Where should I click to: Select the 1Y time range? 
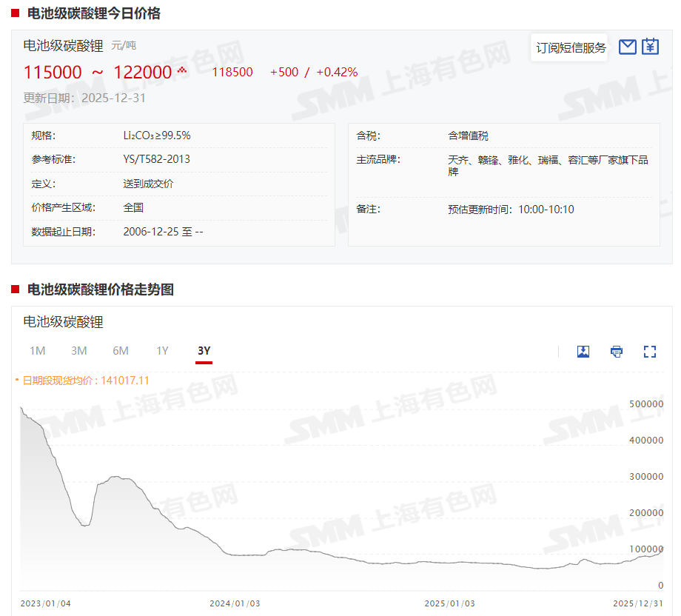[x=162, y=351]
